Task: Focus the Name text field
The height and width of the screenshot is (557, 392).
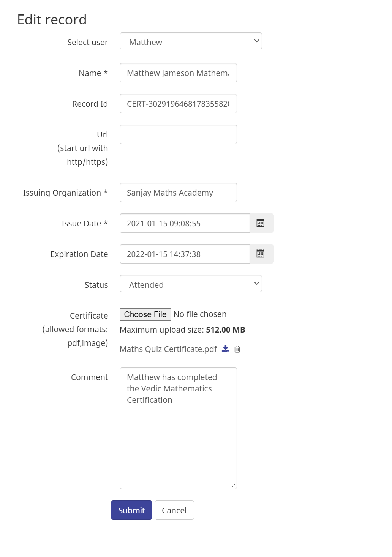Action: point(178,73)
